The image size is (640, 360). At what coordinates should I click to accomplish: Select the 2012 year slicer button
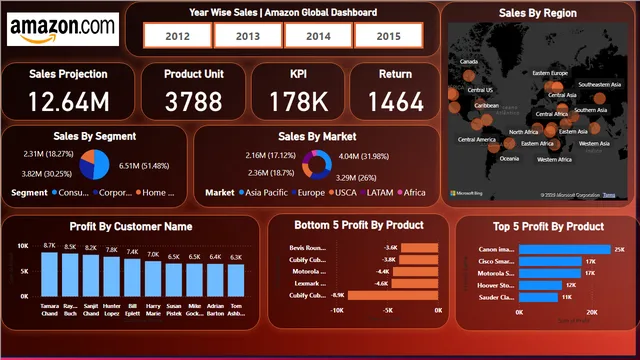(178, 36)
